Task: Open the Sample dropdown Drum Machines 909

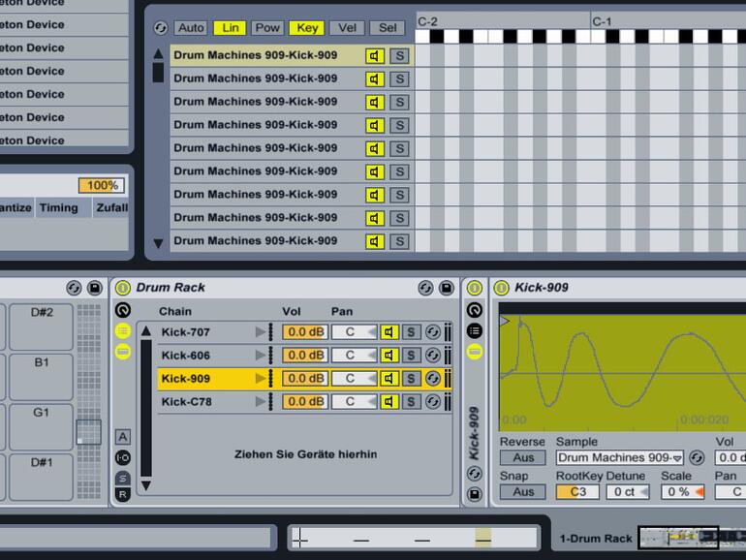Action: [x=620, y=457]
